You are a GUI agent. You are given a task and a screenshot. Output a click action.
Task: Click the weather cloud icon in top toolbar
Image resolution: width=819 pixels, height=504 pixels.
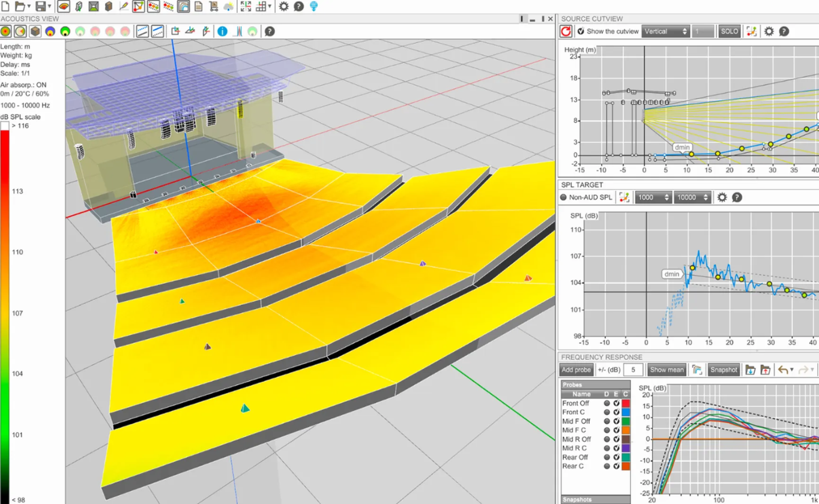(x=229, y=7)
